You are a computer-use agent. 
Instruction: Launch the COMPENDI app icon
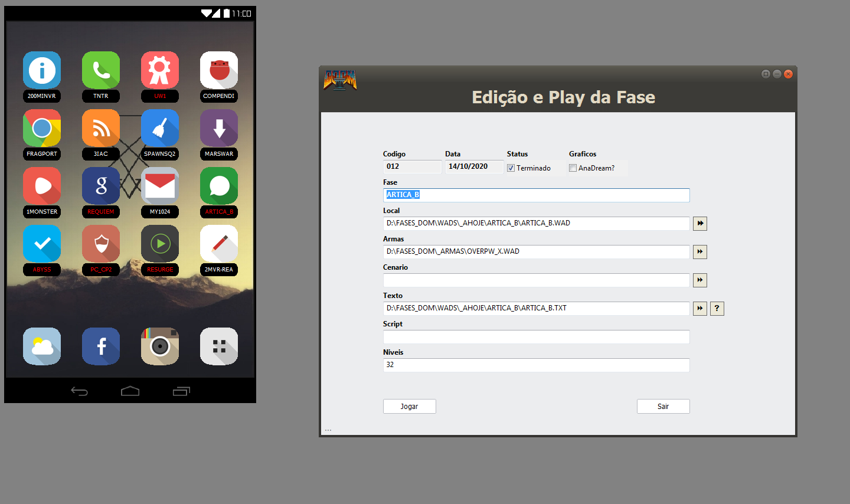point(219,70)
